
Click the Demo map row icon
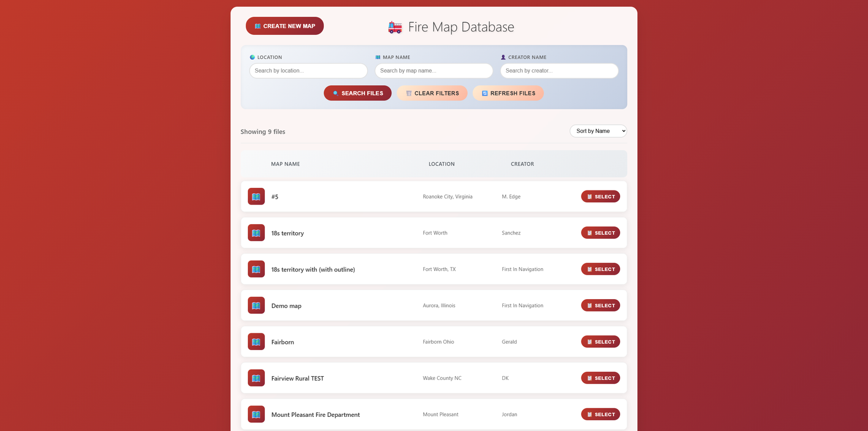pyautogui.click(x=256, y=306)
